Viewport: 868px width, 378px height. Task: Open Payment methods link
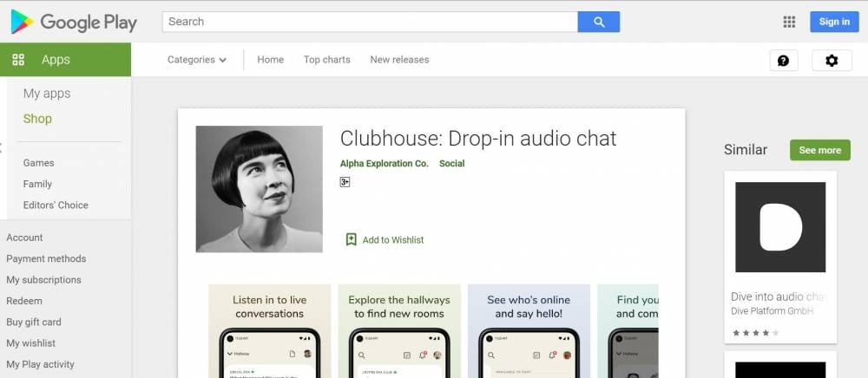pyautogui.click(x=46, y=258)
